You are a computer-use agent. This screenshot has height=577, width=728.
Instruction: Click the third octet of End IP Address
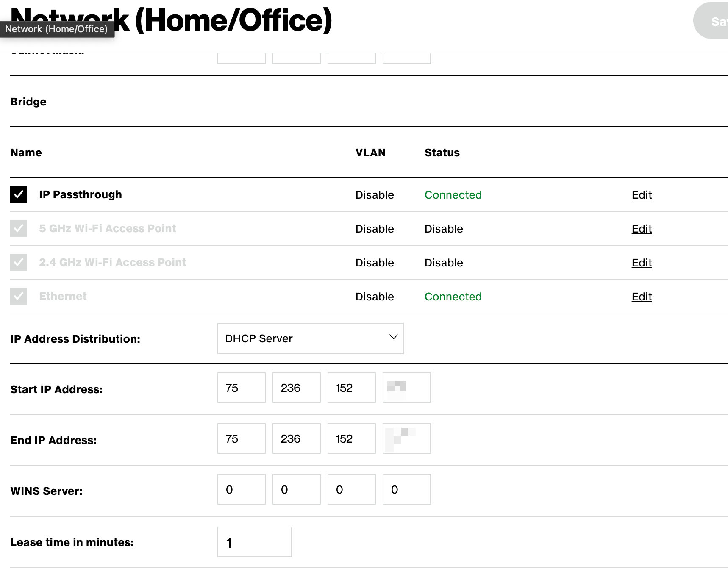pyautogui.click(x=351, y=438)
